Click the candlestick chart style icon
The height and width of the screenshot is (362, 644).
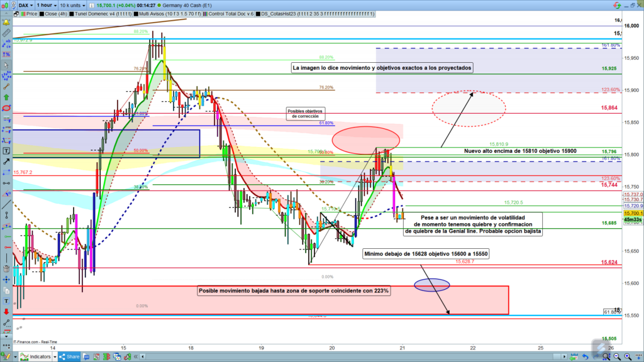point(6,5)
